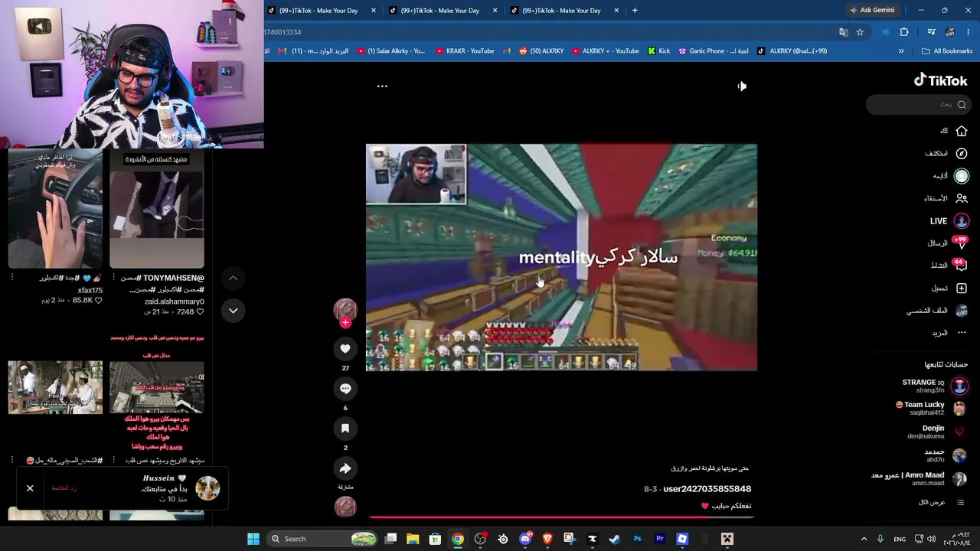
Task: Open the car steering wheel video thumbnail
Action: (x=55, y=209)
